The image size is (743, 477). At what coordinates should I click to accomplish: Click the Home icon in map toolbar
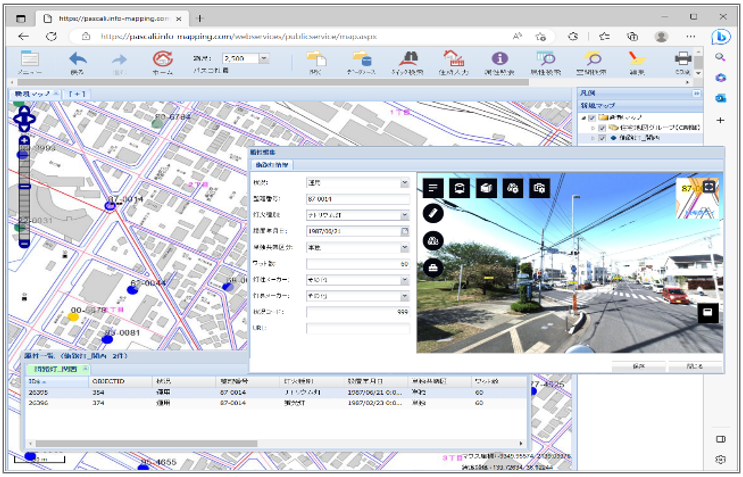tap(162, 60)
